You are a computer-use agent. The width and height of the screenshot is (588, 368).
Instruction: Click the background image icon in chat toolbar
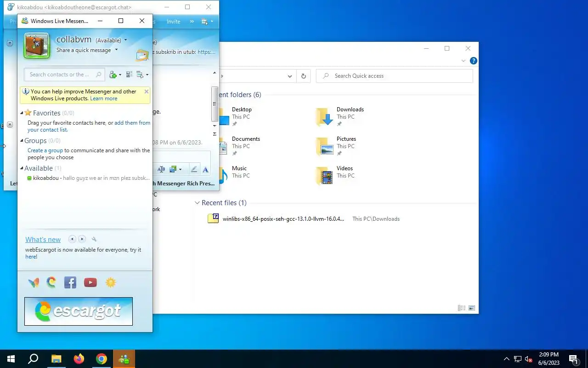point(173,169)
